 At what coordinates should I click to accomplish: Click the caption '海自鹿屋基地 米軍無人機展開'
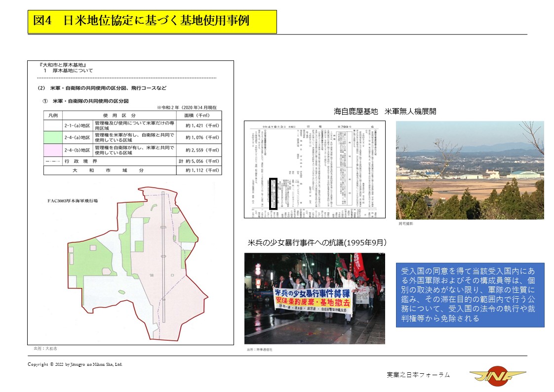coord(385,112)
